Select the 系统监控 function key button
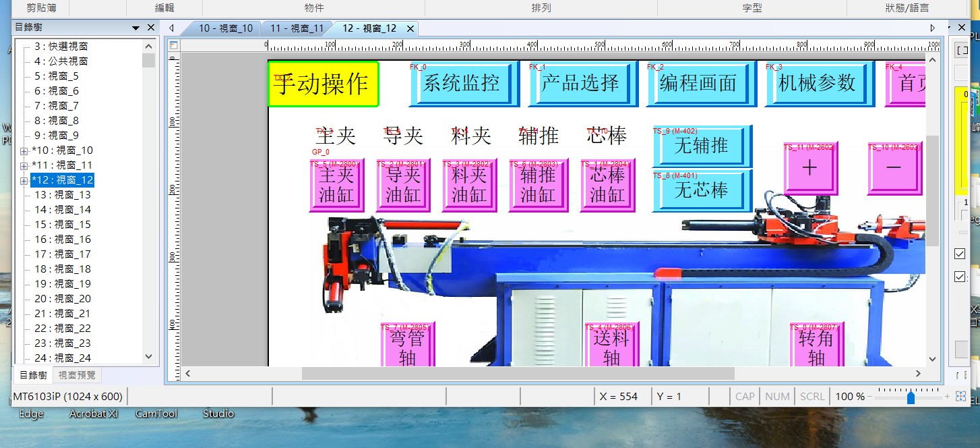This screenshot has height=448, width=980. click(x=462, y=84)
